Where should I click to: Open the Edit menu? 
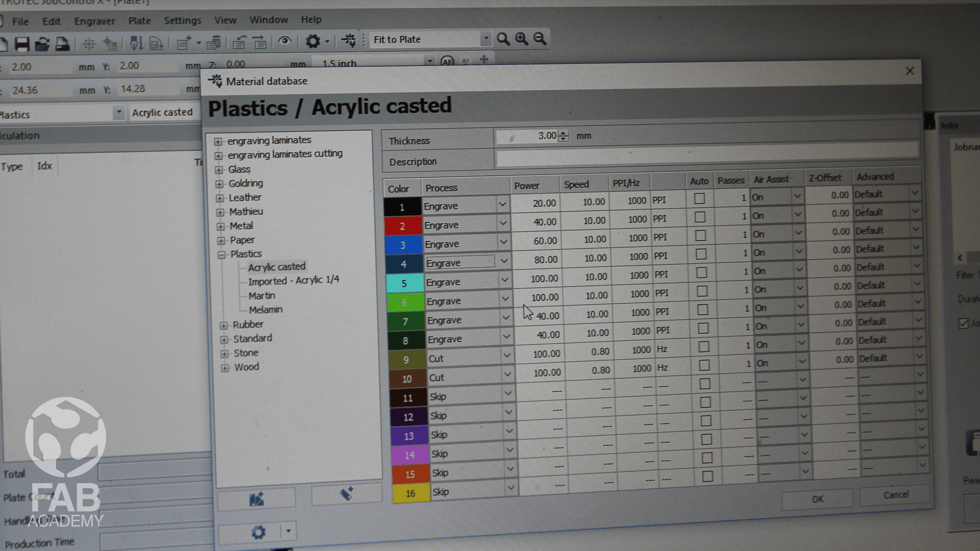[51, 21]
